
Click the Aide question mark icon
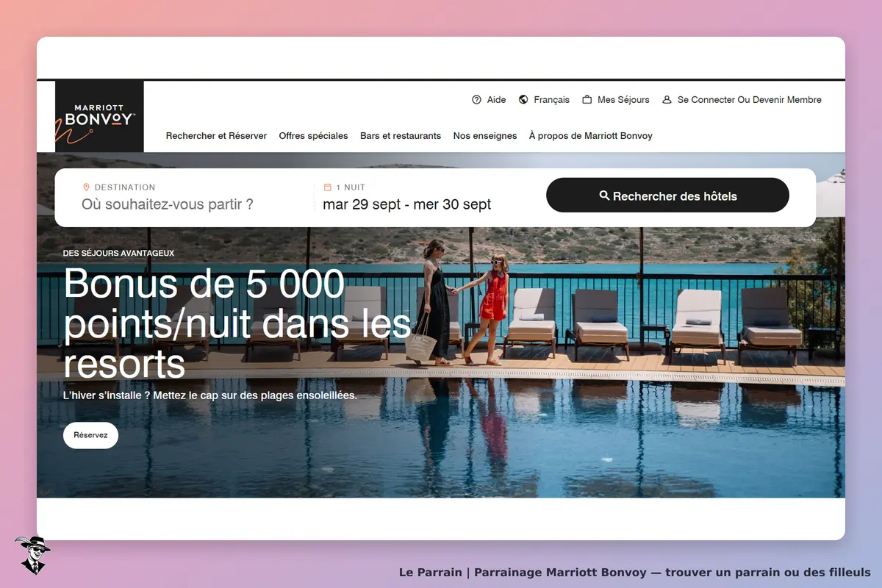tap(476, 100)
